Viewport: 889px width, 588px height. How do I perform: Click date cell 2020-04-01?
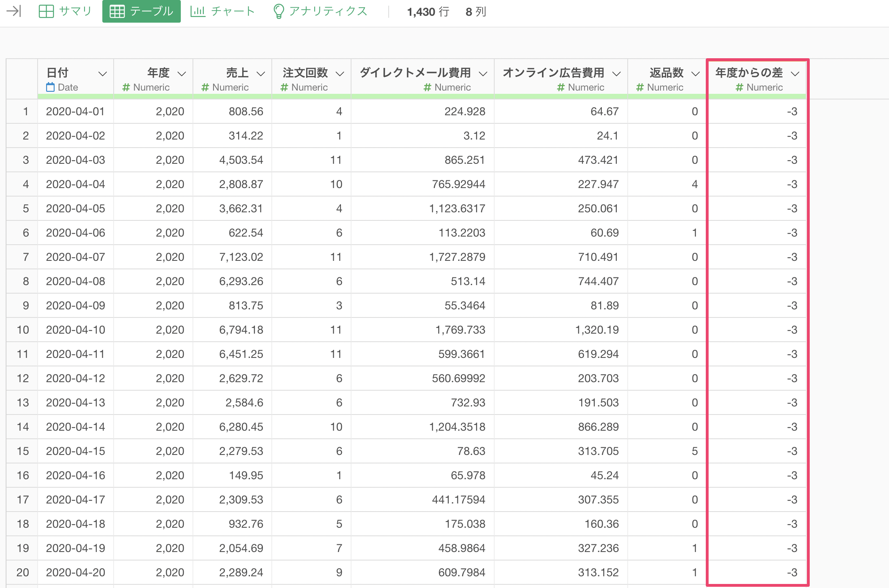76,111
